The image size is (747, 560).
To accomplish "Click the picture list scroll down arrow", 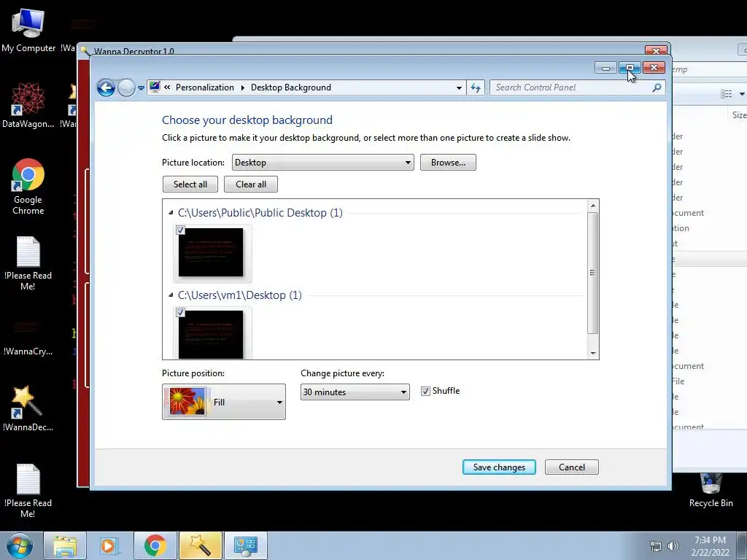I will tap(592, 353).
